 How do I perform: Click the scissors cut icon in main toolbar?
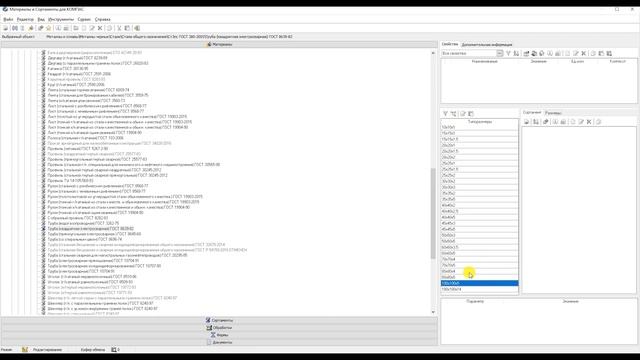[x=119, y=28]
